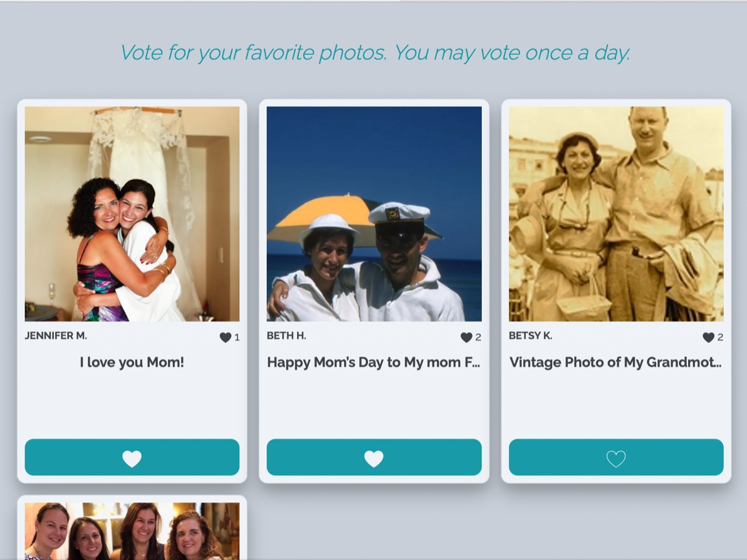This screenshot has height=560, width=747.
Task: Click Jennifer M.'s vote count number
Action: coord(237,338)
